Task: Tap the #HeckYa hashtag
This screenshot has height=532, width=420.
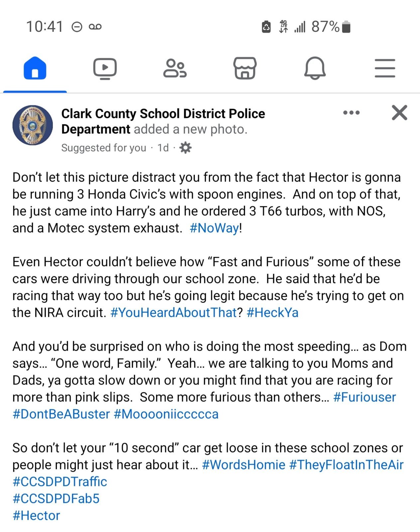Action: point(272,313)
